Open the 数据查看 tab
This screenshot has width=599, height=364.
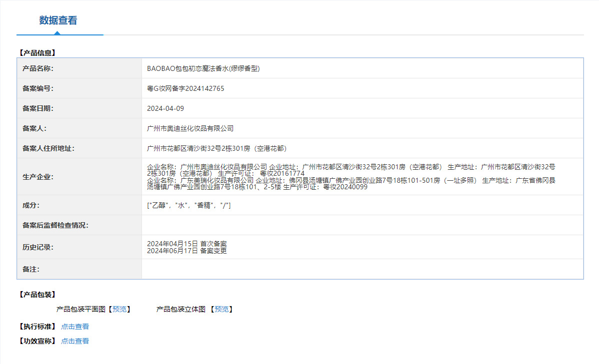click(58, 20)
